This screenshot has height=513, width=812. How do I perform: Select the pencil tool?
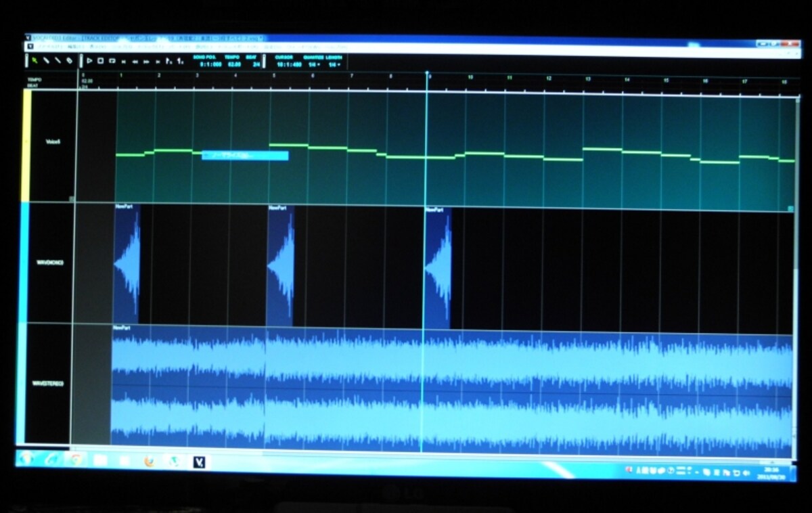click(46, 60)
